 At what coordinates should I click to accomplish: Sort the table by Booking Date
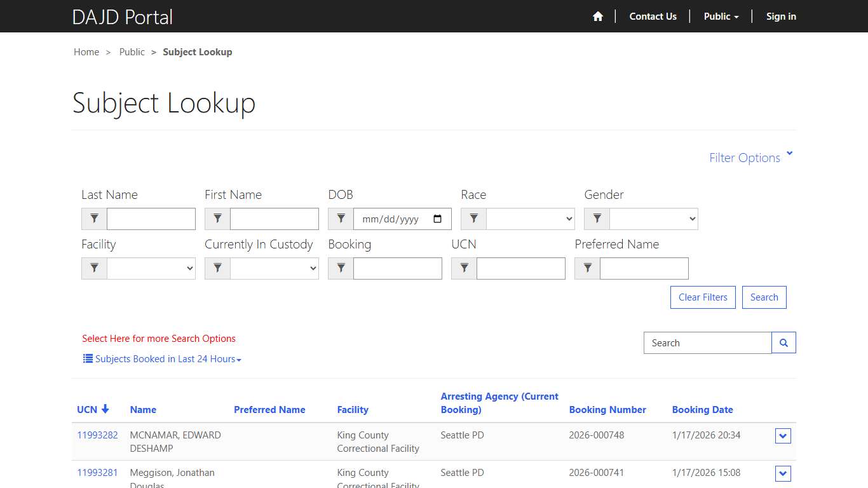tap(702, 409)
